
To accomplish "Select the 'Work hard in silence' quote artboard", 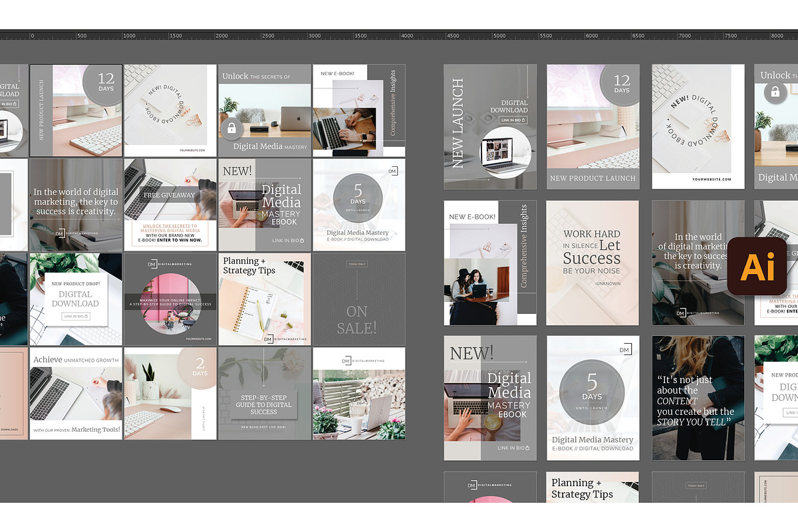I will pos(593,263).
